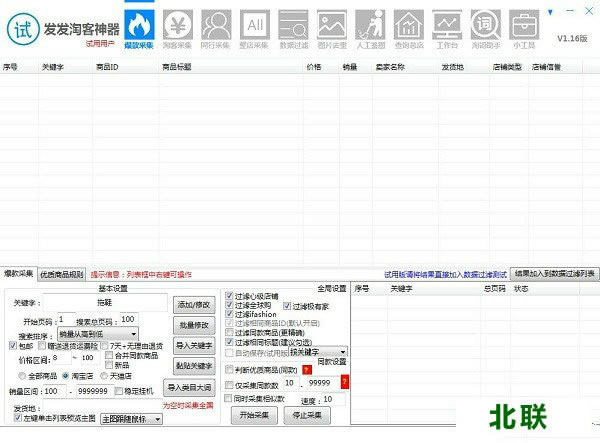Switch to the 爆款采集 bottom tab
Screen dimensions: 600x443
tap(18, 274)
